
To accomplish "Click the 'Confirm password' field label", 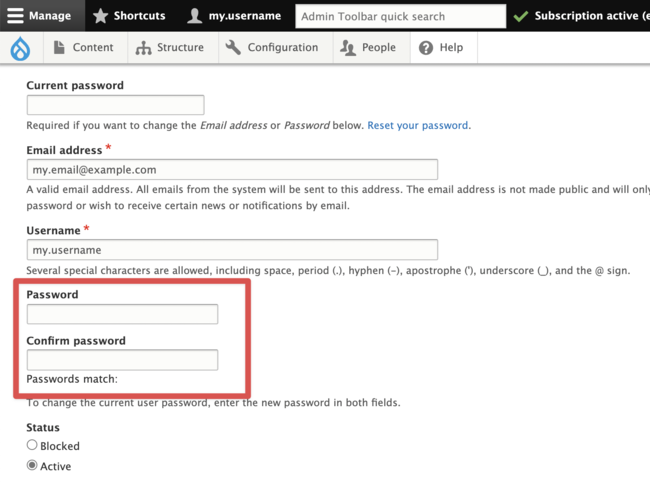I will (x=76, y=341).
